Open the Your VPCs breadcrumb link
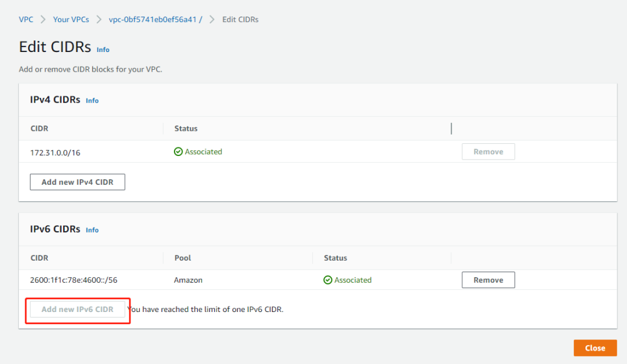Image resolution: width=627 pixels, height=364 pixels. [x=70, y=20]
